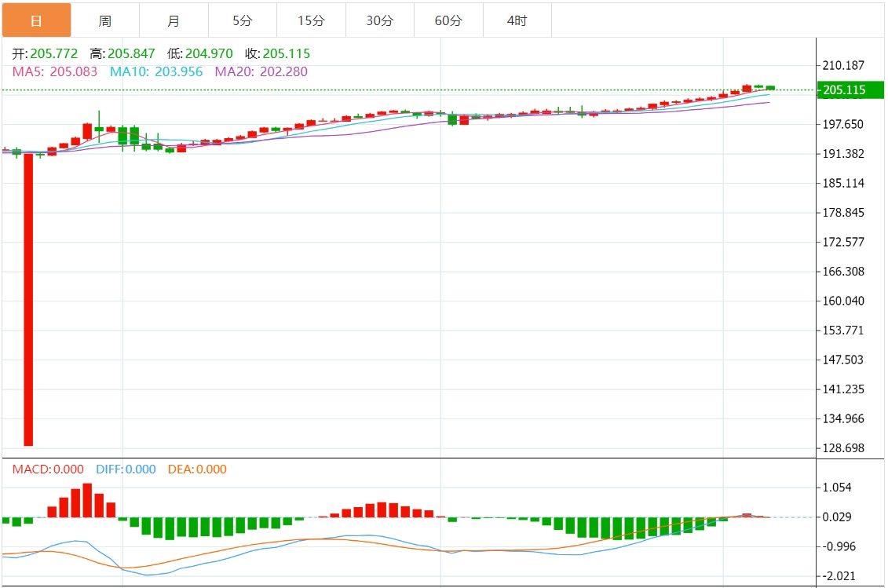
Task: Select the 15分 interval tab
Action: click(x=311, y=20)
